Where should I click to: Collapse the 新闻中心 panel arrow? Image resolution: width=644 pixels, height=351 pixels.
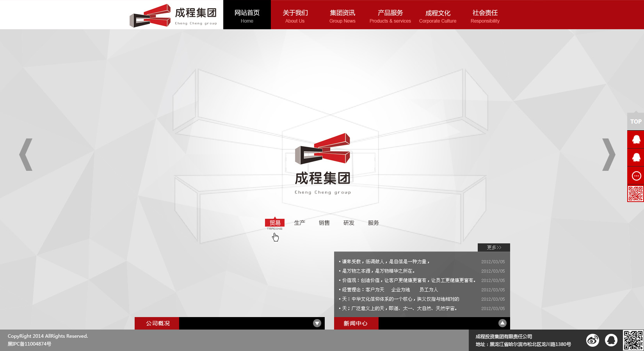click(502, 323)
